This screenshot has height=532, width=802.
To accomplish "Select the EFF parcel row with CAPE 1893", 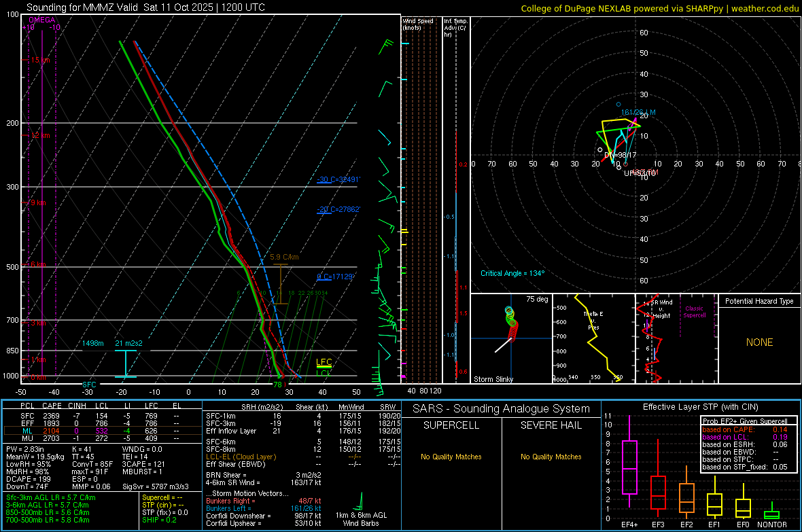I will coord(102,423).
